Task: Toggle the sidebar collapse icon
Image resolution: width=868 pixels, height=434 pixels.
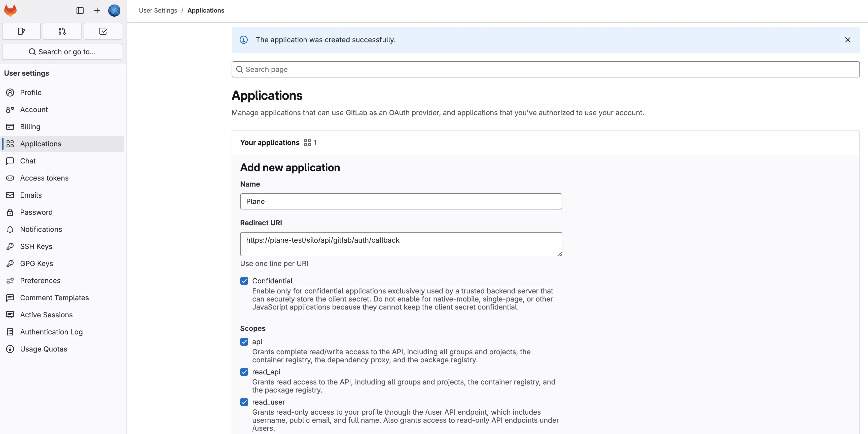Action: pos(80,11)
